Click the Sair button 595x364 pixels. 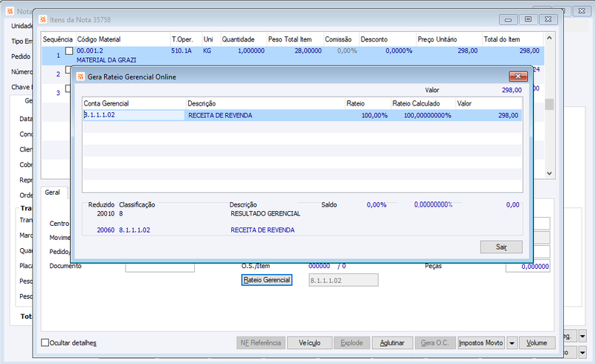click(501, 247)
